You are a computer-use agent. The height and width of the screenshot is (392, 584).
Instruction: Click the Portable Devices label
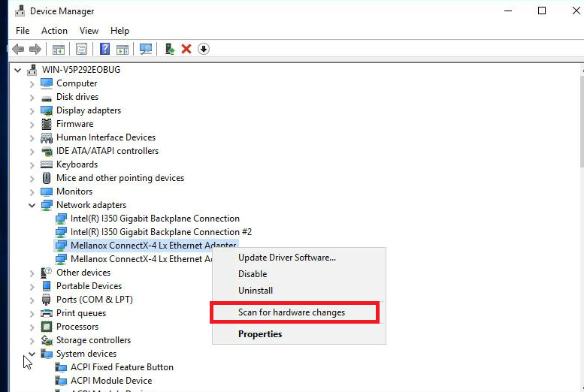pyautogui.click(x=89, y=286)
